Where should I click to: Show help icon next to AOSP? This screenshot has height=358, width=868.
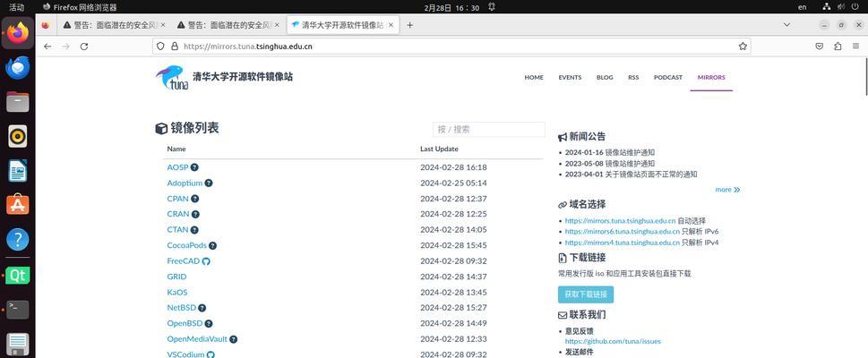click(x=195, y=167)
